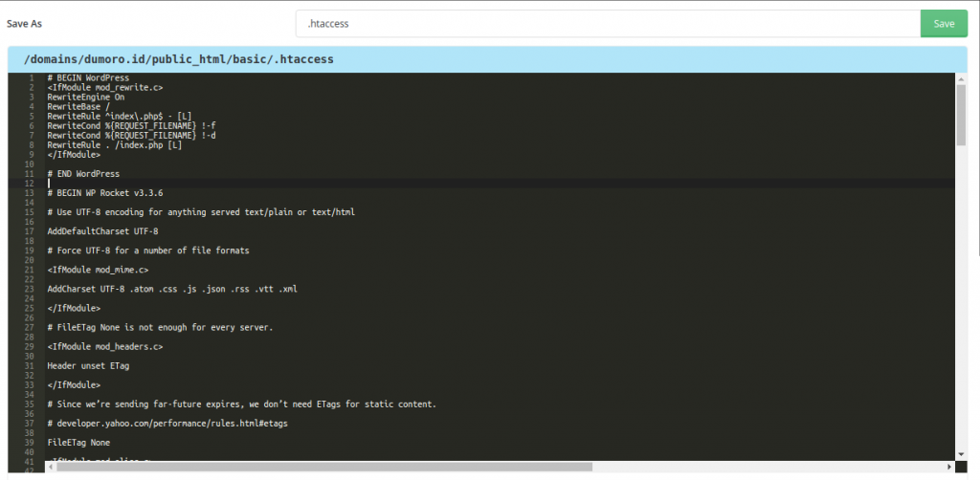Screen dimensions: 980x480
Task: Click the scroll left arrow of editor
Action: pos(51,467)
